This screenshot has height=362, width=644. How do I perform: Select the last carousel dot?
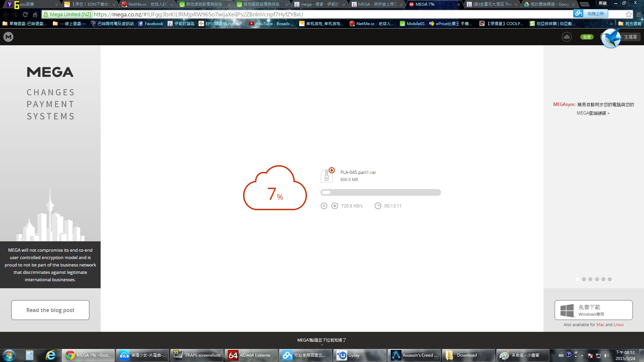click(x=610, y=279)
